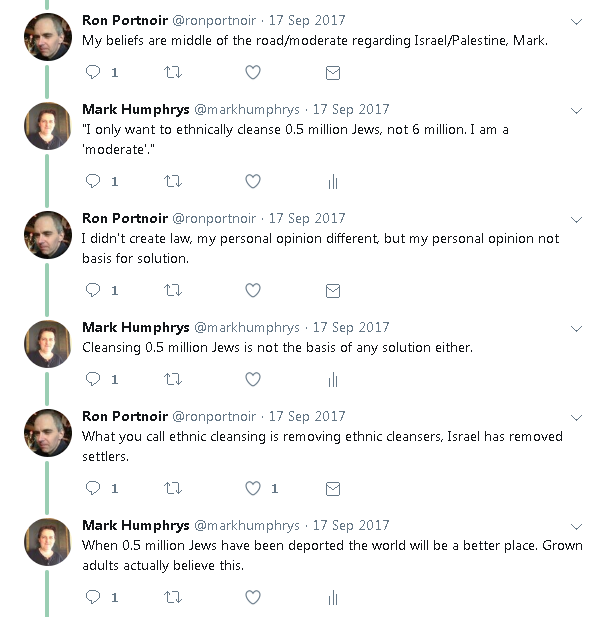Like Ron's tweet about removing ethnic cleansers

coord(253,489)
